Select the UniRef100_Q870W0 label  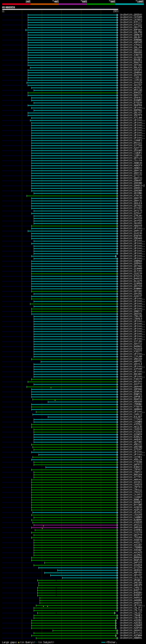coord(131,442)
